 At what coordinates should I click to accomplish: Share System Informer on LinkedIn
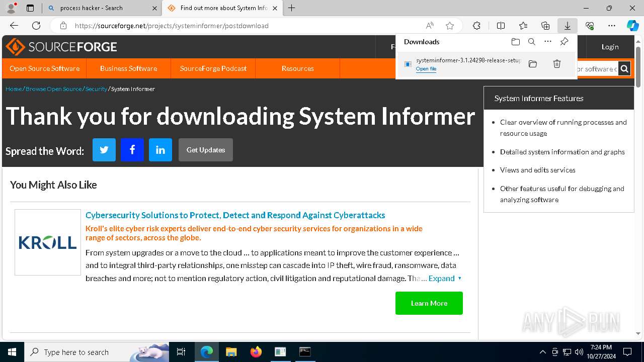160,150
